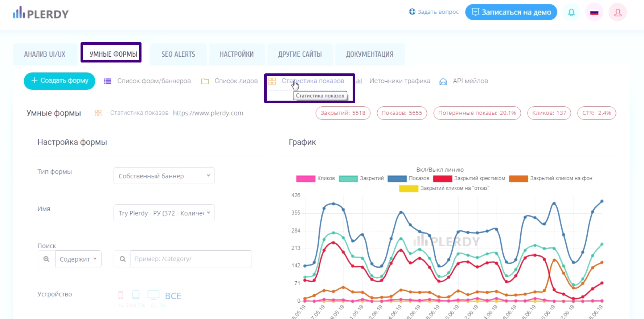
Task: Switch to НАСТРОЙКИ tab
Action: click(x=237, y=54)
